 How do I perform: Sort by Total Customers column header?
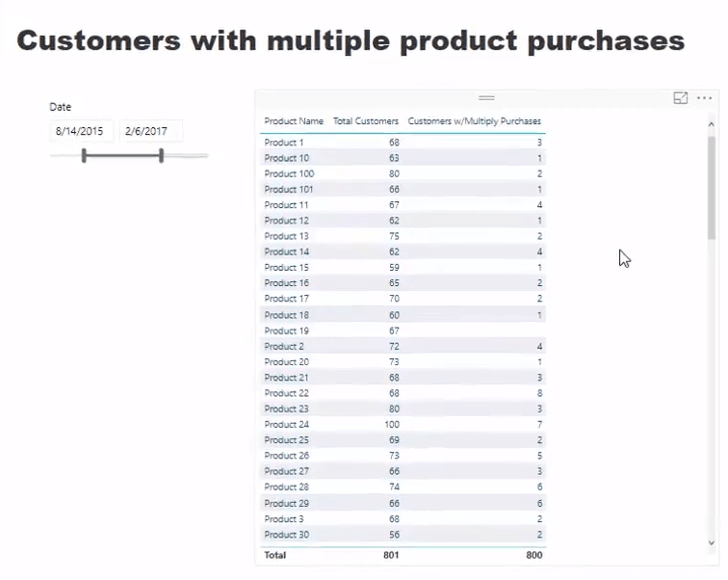point(366,121)
